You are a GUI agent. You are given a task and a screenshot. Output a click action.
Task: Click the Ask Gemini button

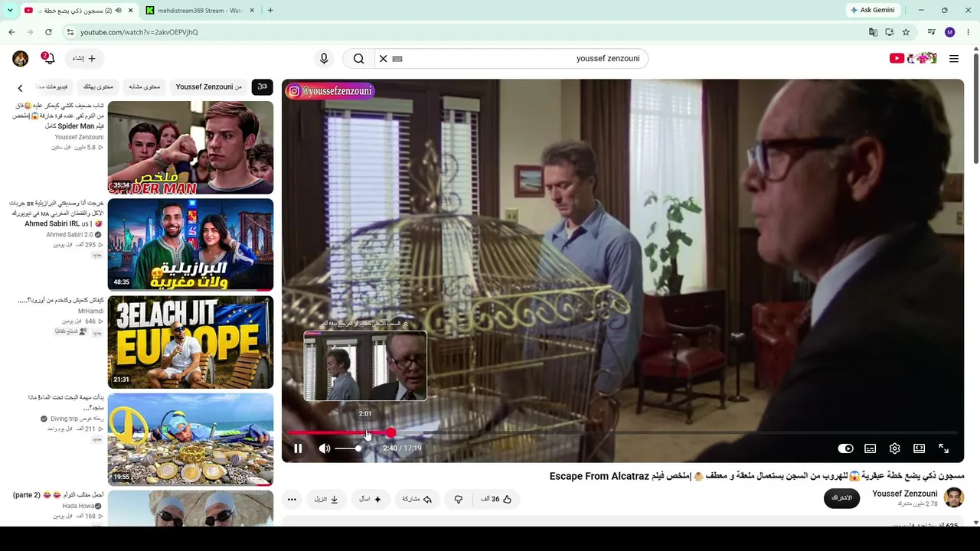872,11
